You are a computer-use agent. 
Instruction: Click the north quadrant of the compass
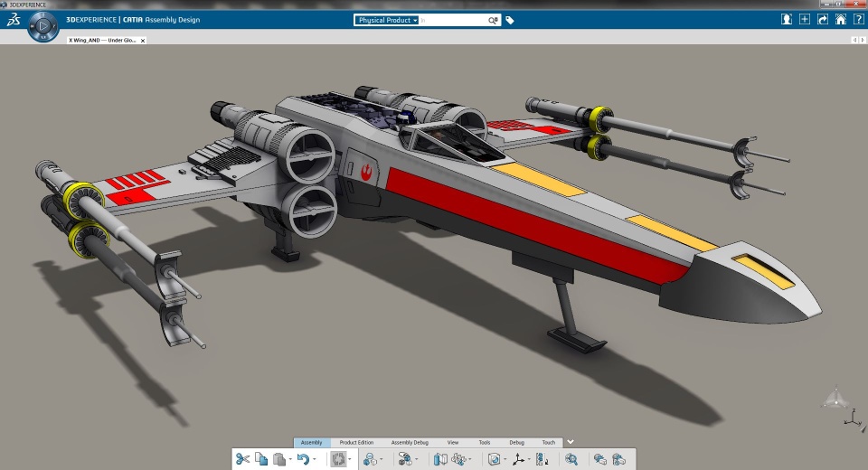point(43,15)
